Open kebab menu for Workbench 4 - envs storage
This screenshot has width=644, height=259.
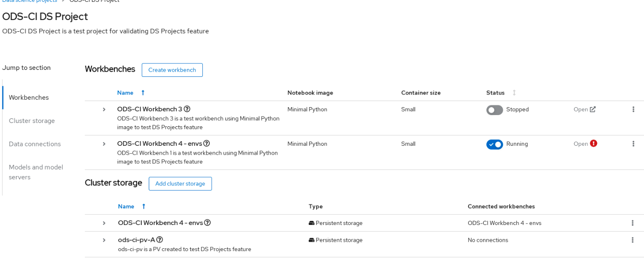632,223
